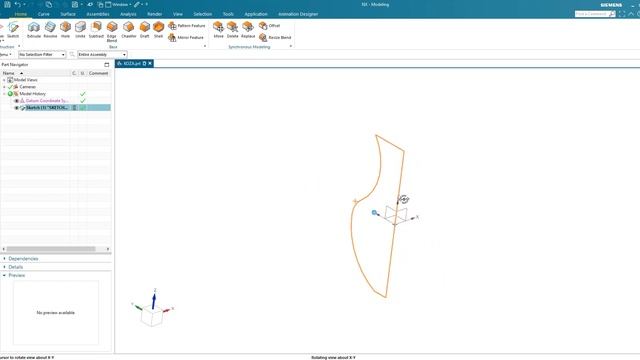Open the View ribbon tab
The height and width of the screenshot is (360, 640).
coord(178,14)
